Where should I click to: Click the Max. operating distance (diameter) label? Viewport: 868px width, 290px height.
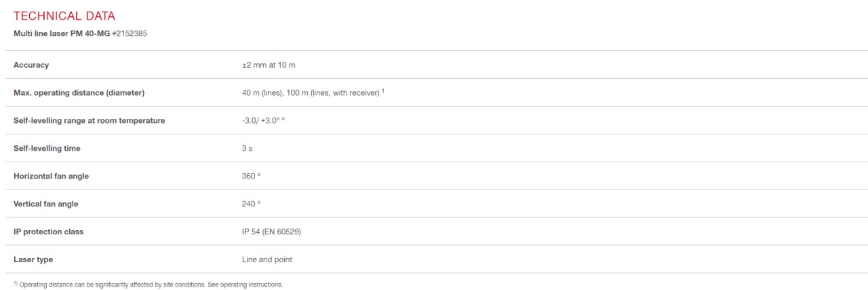pyautogui.click(x=79, y=92)
